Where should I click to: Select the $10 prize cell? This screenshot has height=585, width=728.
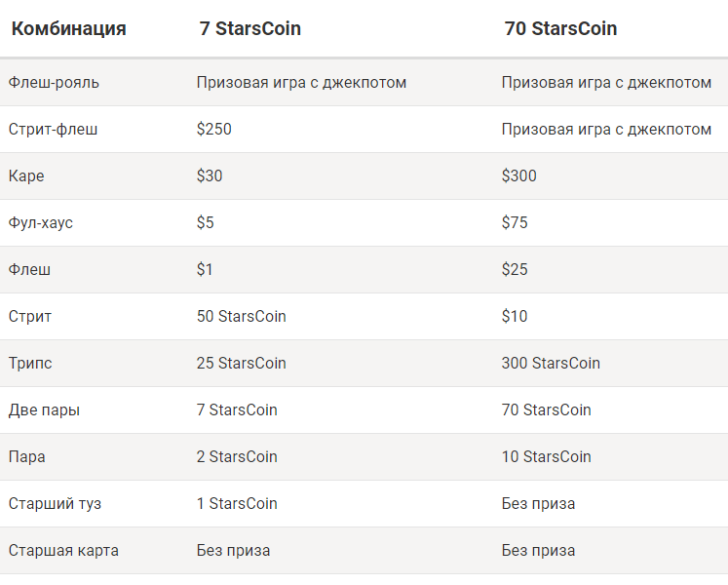click(x=515, y=317)
